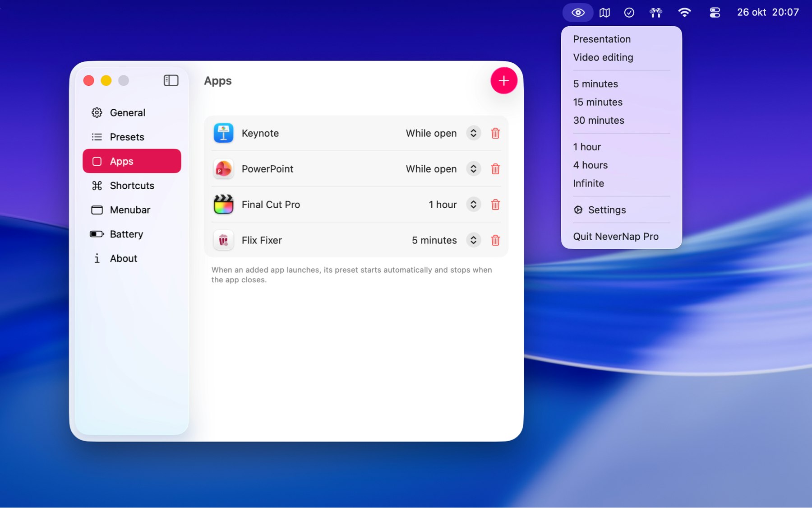The height and width of the screenshot is (508, 812).
Task: Remove Flix Fixer with trash icon
Action: coord(495,240)
